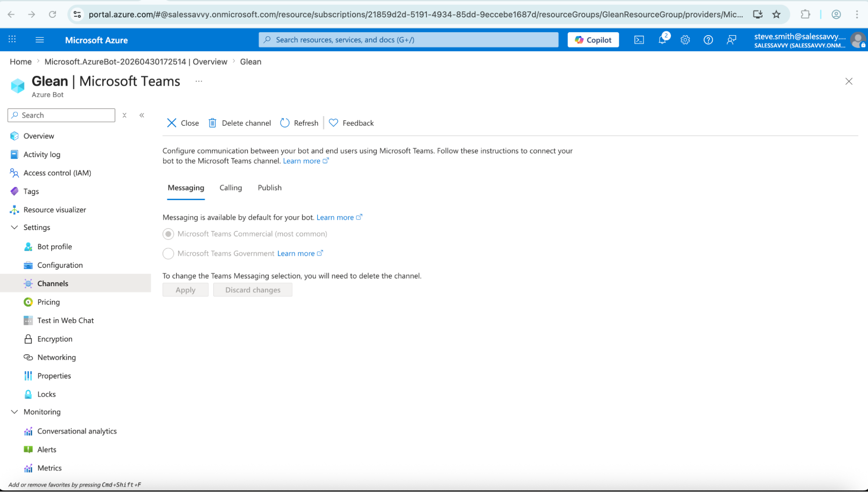Open Encryption settings

tap(55, 339)
